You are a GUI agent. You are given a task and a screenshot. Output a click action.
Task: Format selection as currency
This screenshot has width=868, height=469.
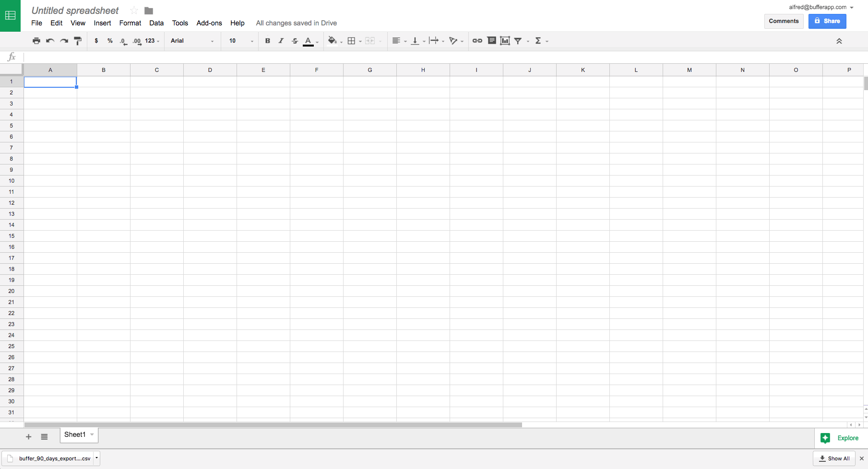tap(96, 41)
